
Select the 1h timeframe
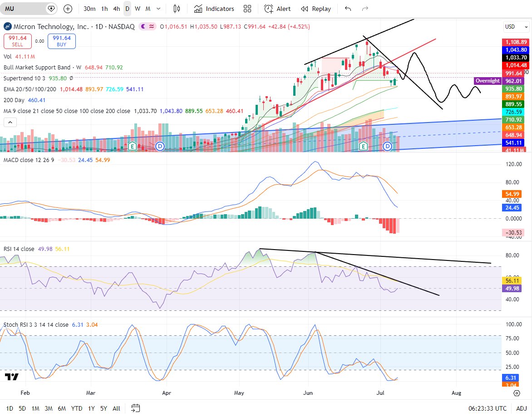pyautogui.click(x=104, y=9)
